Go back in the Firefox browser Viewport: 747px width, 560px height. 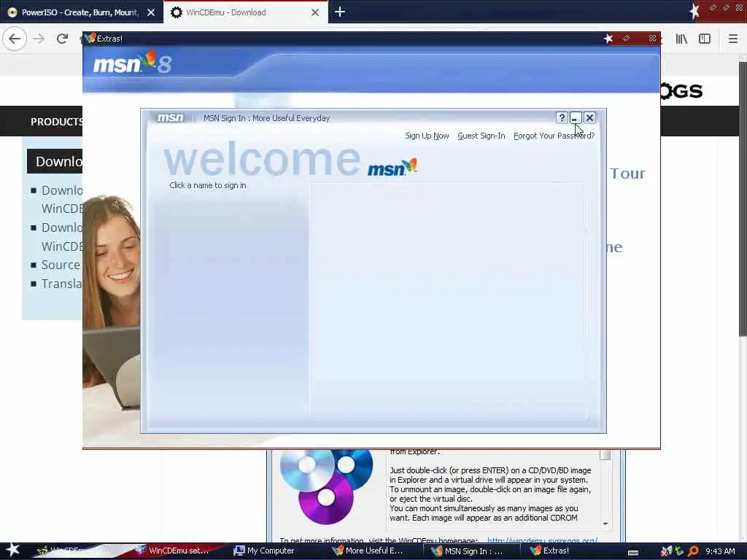click(15, 39)
